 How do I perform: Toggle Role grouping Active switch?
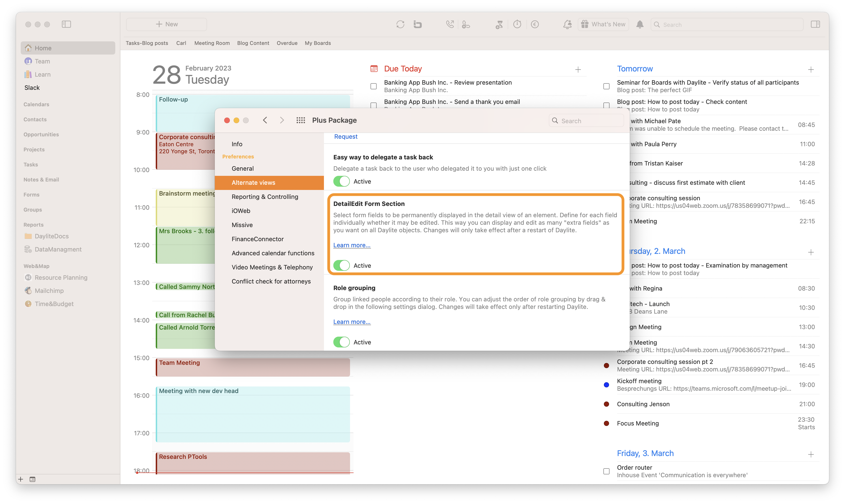[342, 342]
